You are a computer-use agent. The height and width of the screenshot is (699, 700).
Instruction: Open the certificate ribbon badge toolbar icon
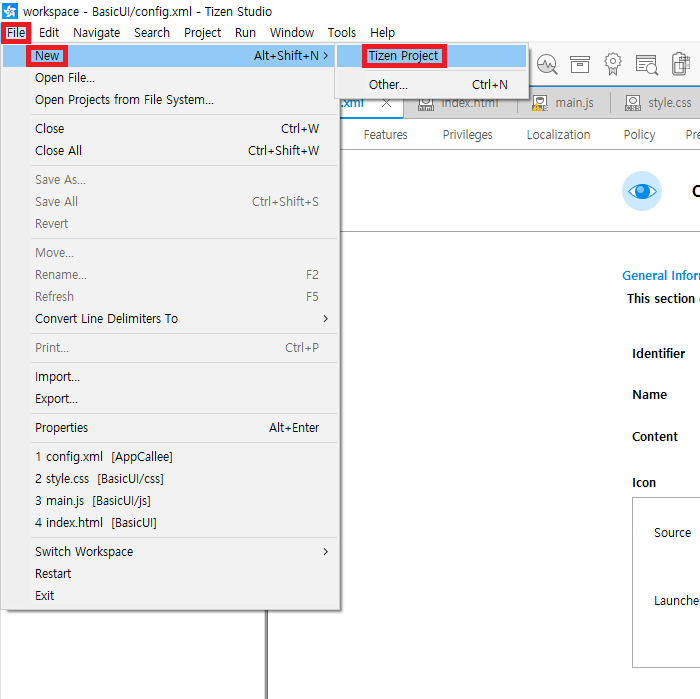tap(613, 64)
